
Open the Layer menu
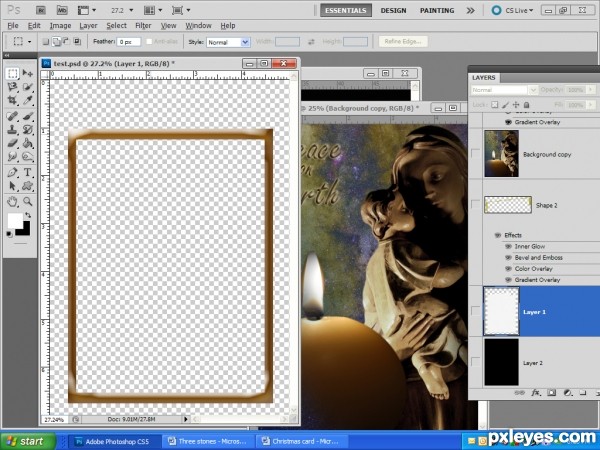click(x=88, y=26)
